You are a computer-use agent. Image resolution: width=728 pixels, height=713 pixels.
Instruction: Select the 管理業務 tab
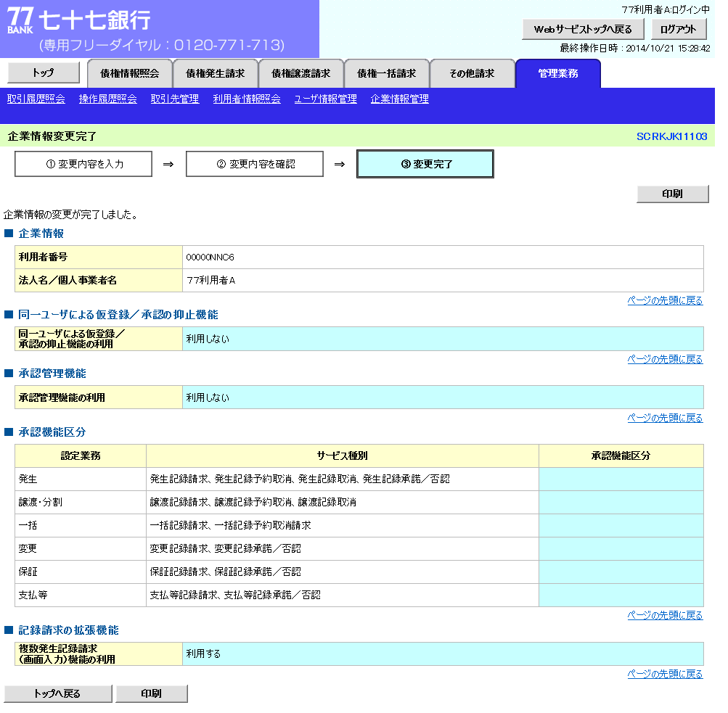(x=558, y=73)
